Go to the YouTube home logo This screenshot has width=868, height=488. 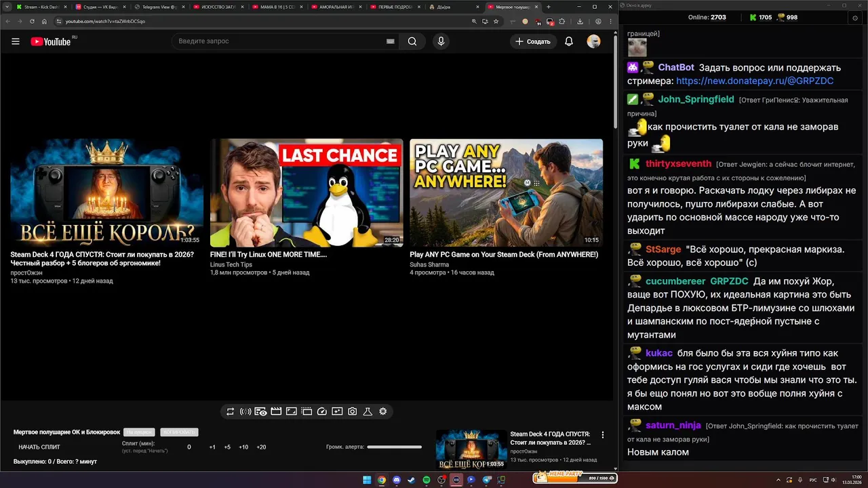tap(52, 41)
